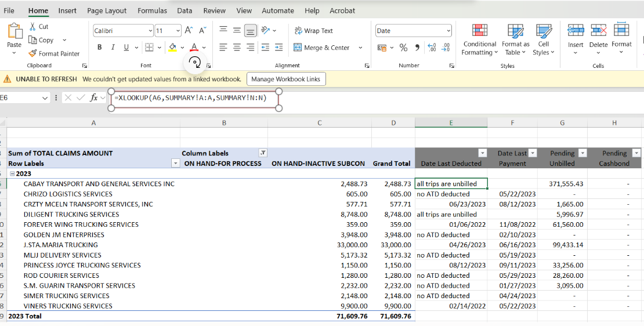This screenshot has width=644, height=326.
Task: Open the Column Labels filter dropdown
Action: [x=262, y=153]
